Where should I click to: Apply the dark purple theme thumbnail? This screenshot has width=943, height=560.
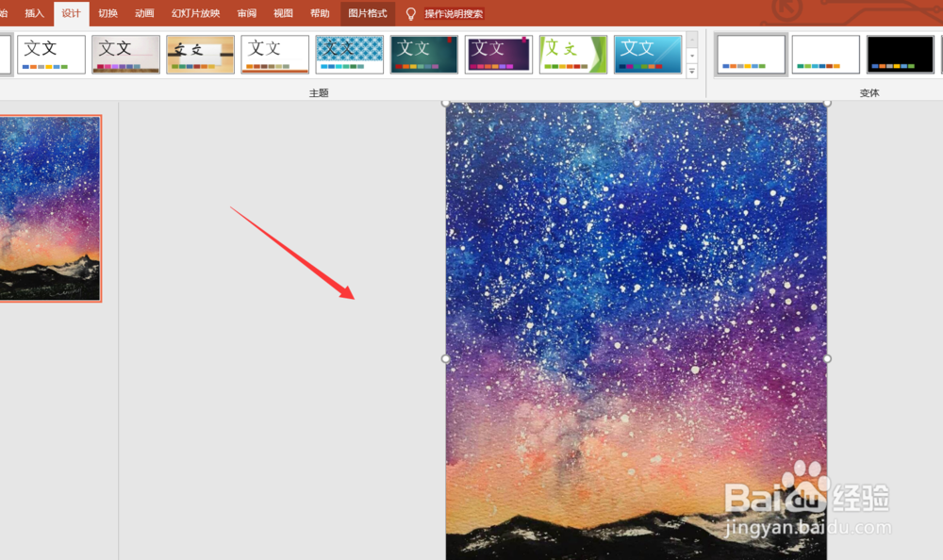coord(499,54)
